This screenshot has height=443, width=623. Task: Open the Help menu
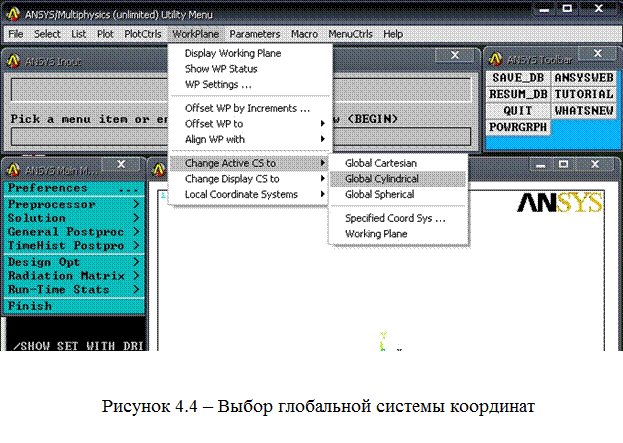[x=393, y=34]
